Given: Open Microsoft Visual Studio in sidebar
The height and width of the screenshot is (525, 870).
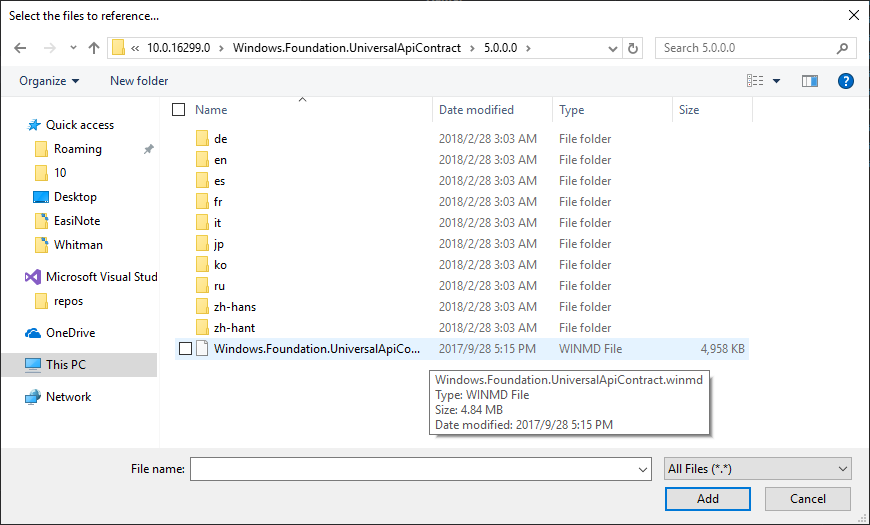Looking at the screenshot, I should pyautogui.click(x=92, y=276).
